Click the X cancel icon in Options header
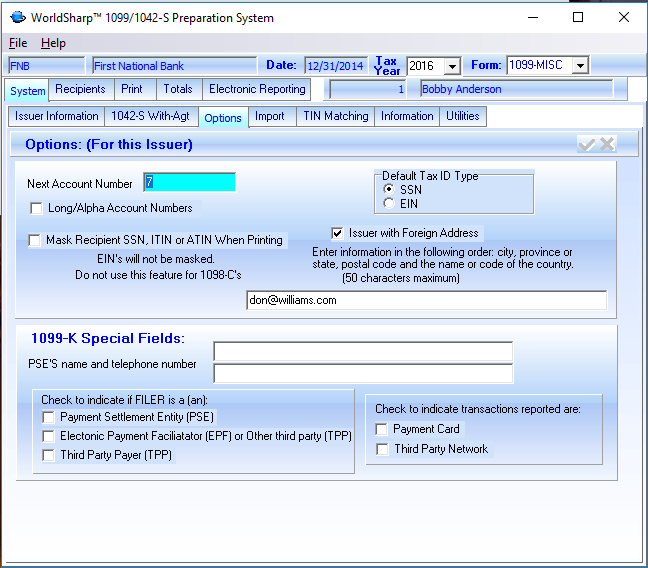The image size is (648, 568). pyautogui.click(x=607, y=145)
